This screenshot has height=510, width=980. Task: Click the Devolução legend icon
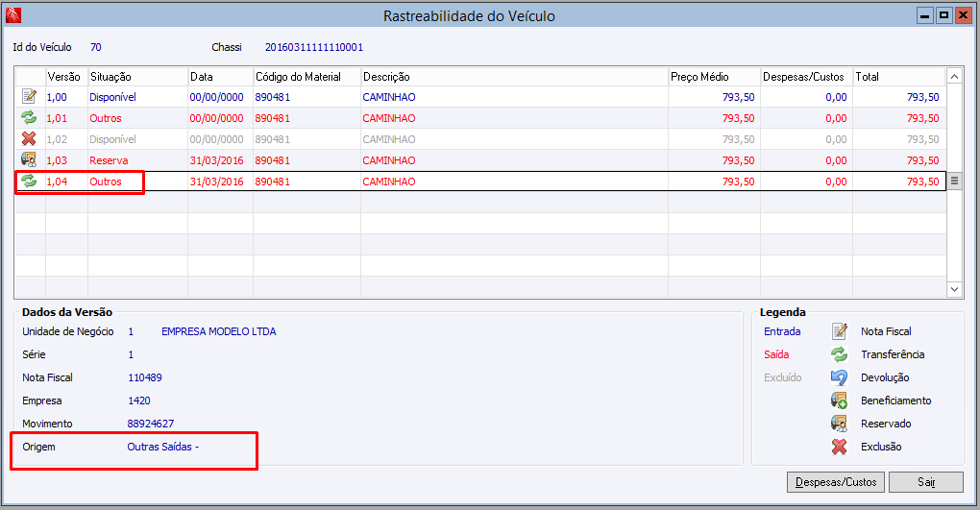click(839, 377)
